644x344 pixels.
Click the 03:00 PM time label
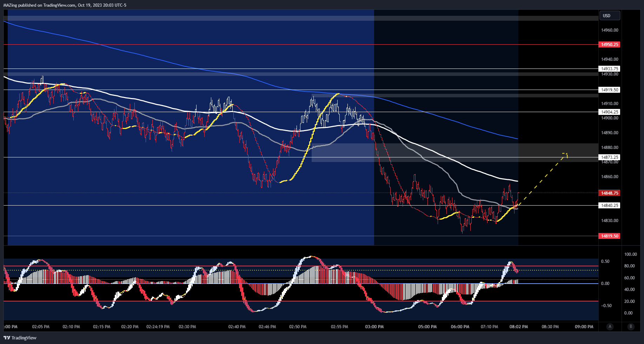[x=374, y=327]
